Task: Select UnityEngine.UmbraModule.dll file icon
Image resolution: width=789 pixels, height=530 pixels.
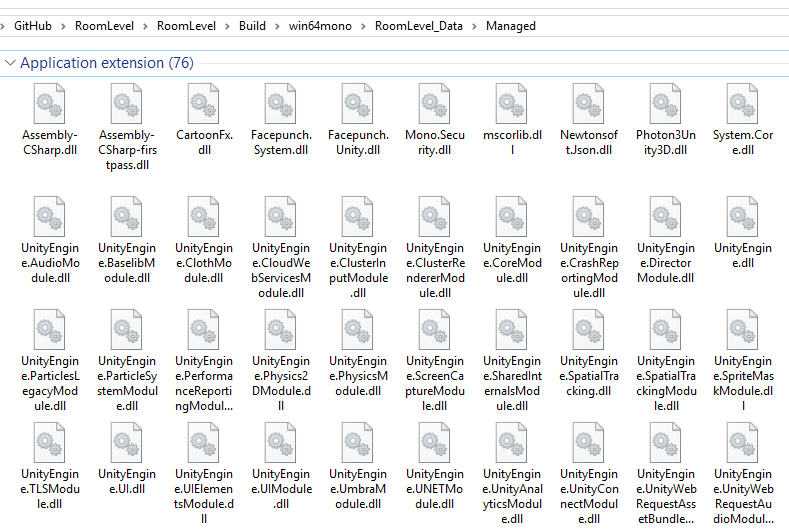Action: [357, 442]
